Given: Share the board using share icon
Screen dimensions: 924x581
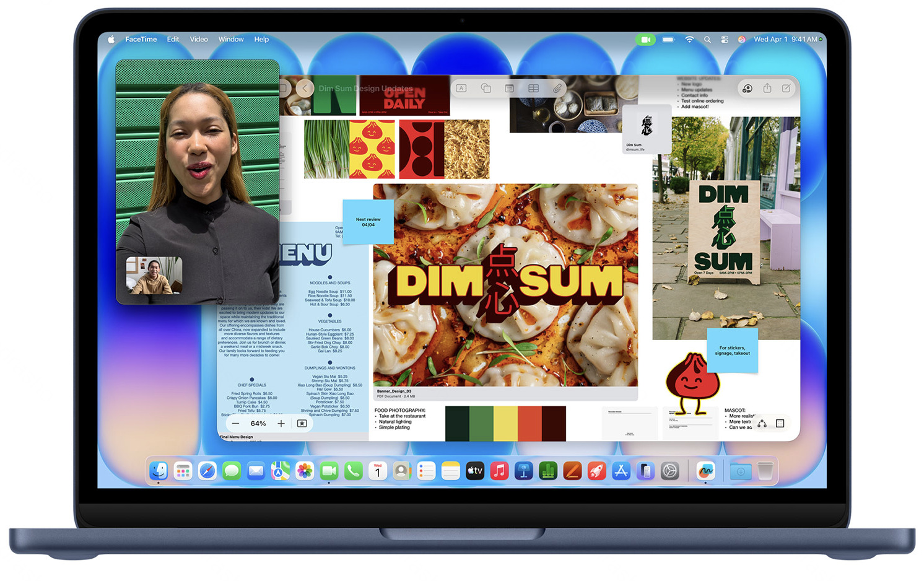Looking at the screenshot, I should point(767,89).
